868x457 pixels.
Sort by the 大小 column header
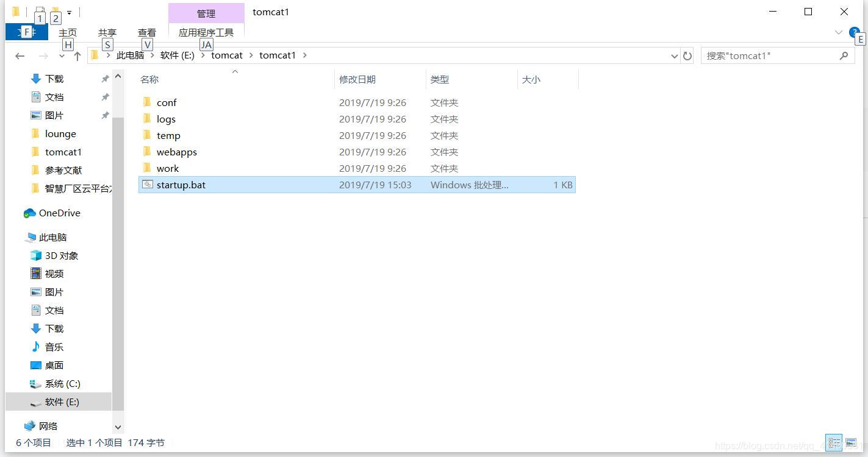[547, 79]
